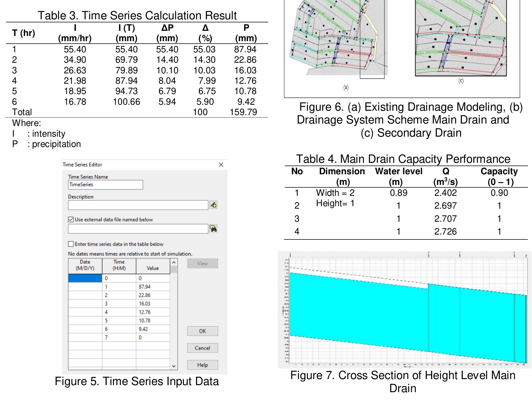Click 'Width = 2' in Table 4
Image resolution: width=532 pixels, height=420 pixels.
point(335,193)
